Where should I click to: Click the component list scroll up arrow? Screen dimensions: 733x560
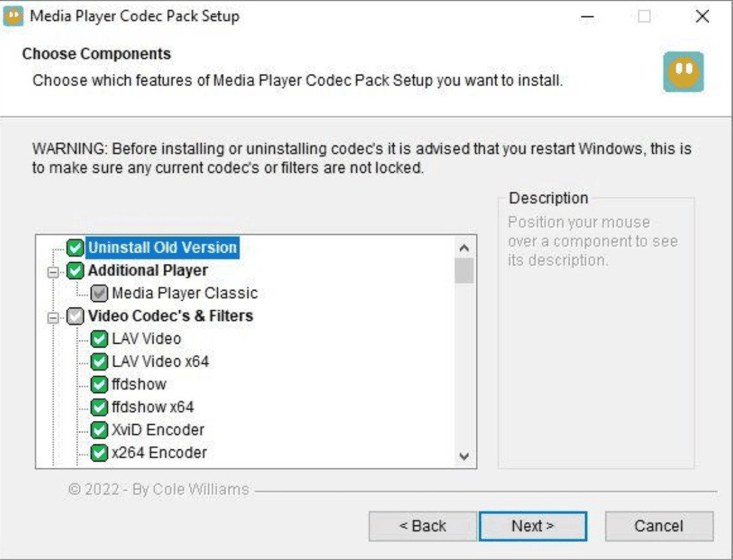(x=464, y=248)
